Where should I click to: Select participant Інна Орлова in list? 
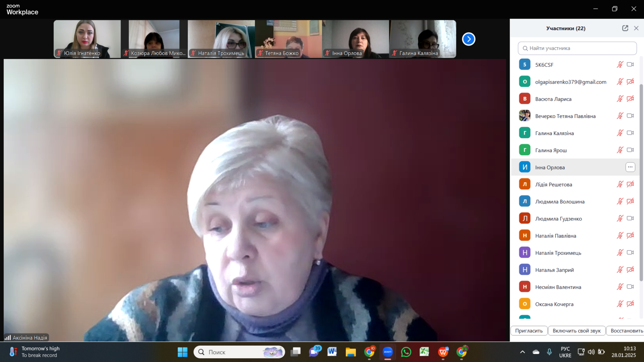[x=575, y=167]
